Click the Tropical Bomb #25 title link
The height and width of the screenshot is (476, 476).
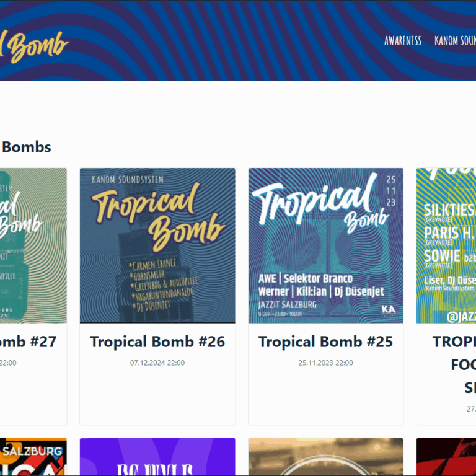click(x=326, y=342)
